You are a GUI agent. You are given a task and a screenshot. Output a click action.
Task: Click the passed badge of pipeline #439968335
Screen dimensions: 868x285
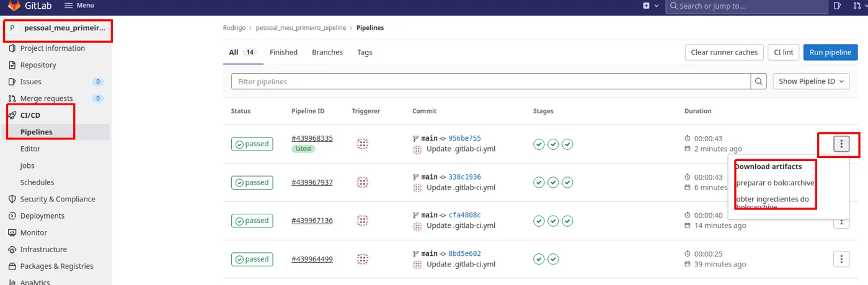(252, 144)
